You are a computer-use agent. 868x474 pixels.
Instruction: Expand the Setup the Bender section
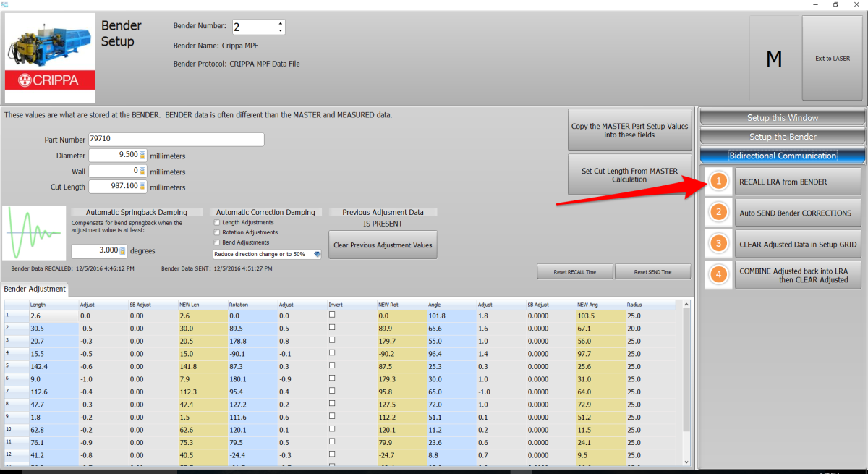click(782, 137)
